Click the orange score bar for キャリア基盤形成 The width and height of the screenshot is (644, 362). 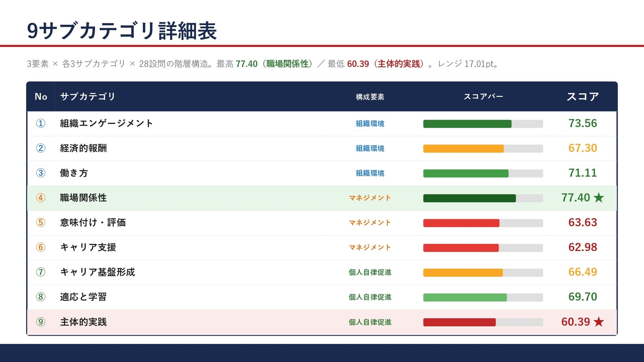pos(463,273)
